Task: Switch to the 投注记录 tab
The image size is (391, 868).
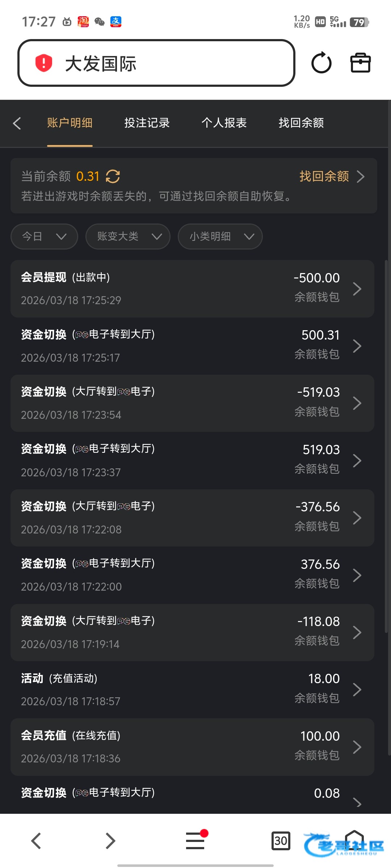Action: click(x=147, y=123)
